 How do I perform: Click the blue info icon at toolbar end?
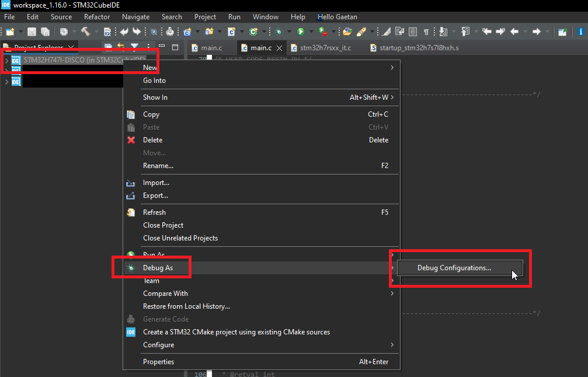pyautogui.click(x=580, y=31)
